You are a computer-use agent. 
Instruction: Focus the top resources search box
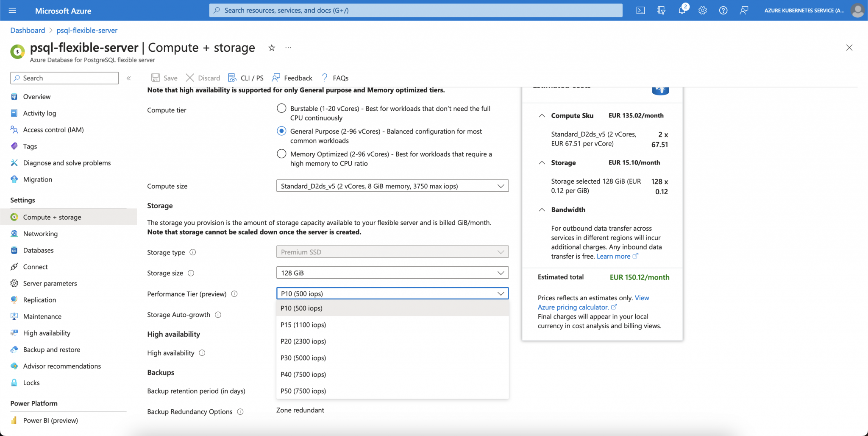pyautogui.click(x=416, y=10)
